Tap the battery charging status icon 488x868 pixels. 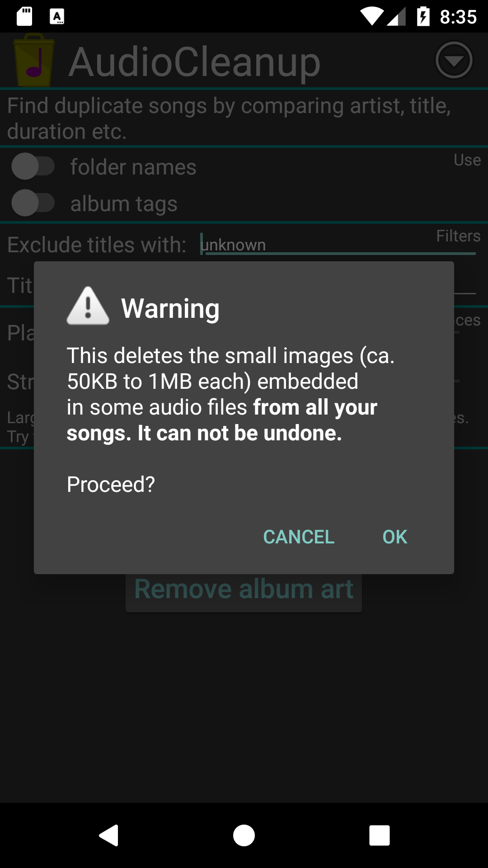tap(423, 17)
